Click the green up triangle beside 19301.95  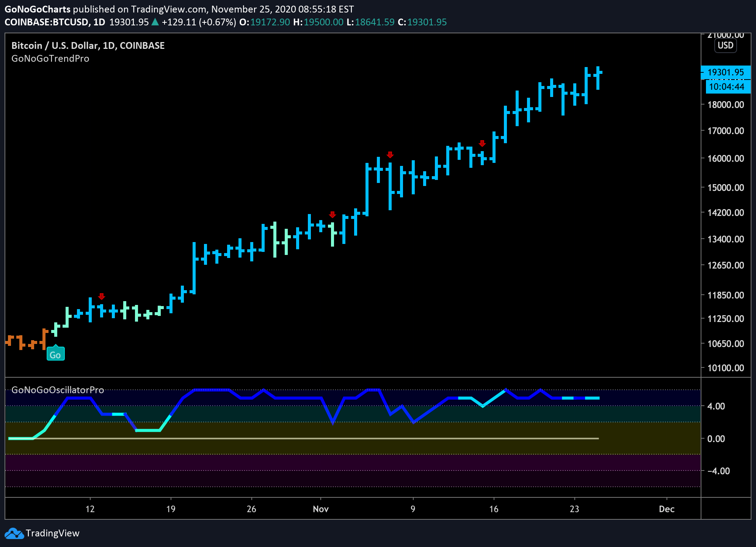coord(155,22)
